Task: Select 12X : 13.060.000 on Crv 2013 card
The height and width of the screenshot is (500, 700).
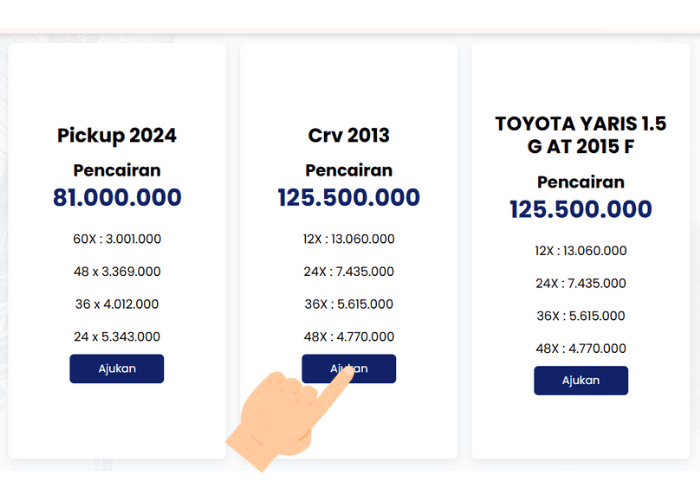Action: [348, 239]
